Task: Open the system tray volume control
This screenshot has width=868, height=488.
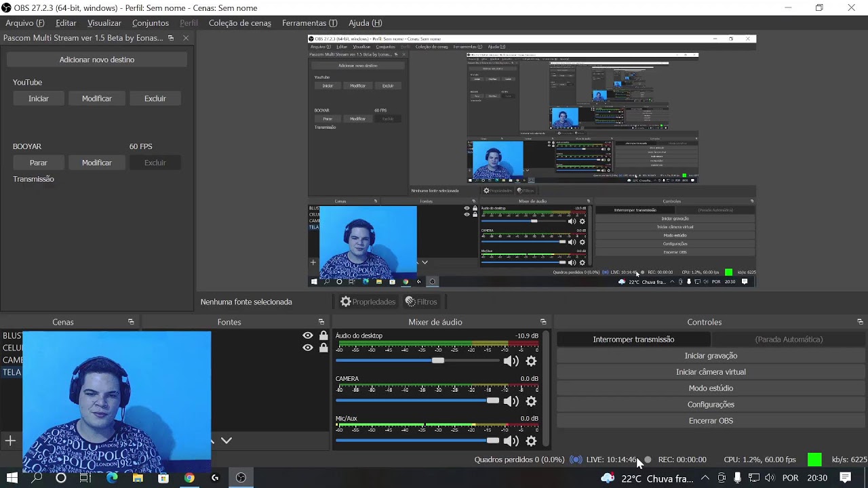Action: (770, 478)
